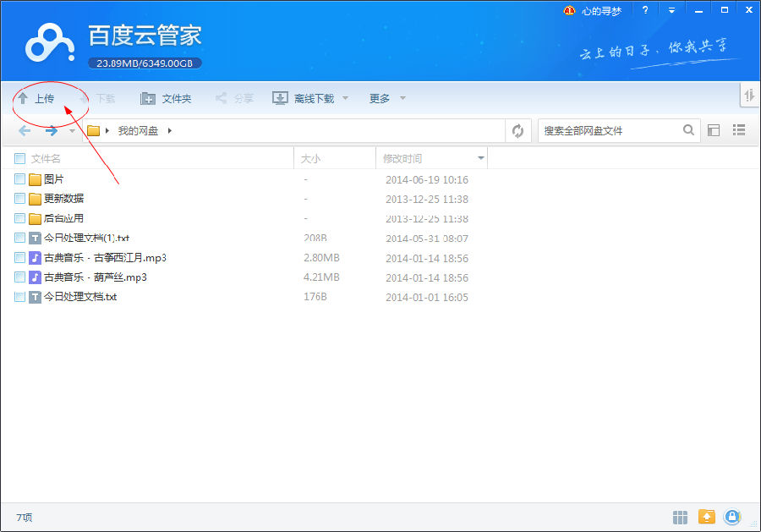This screenshot has width=761, height=532.
Task: Select the 图片 folder name
Action: click(x=54, y=179)
